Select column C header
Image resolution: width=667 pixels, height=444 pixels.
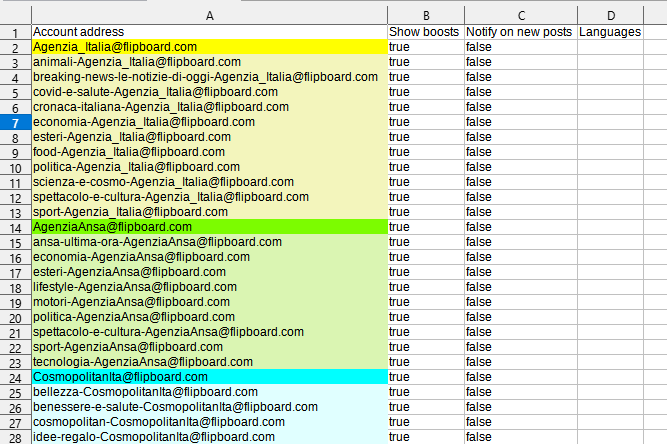[x=521, y=16]
